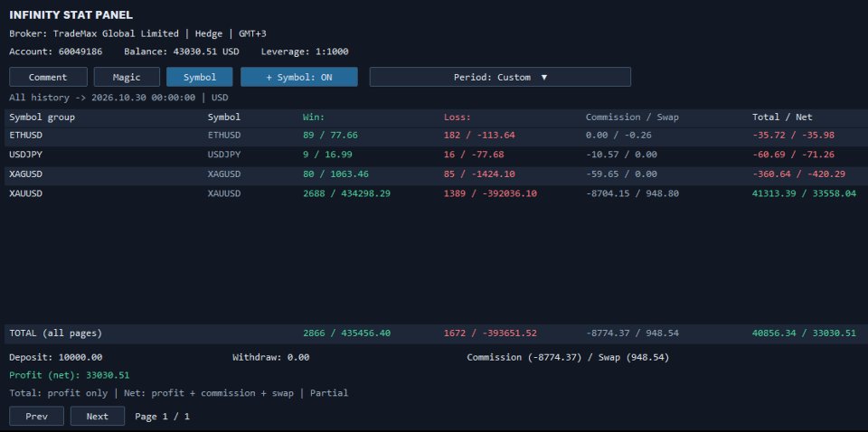Click the 'Leverage: 1:1000' text

(305, 52)
